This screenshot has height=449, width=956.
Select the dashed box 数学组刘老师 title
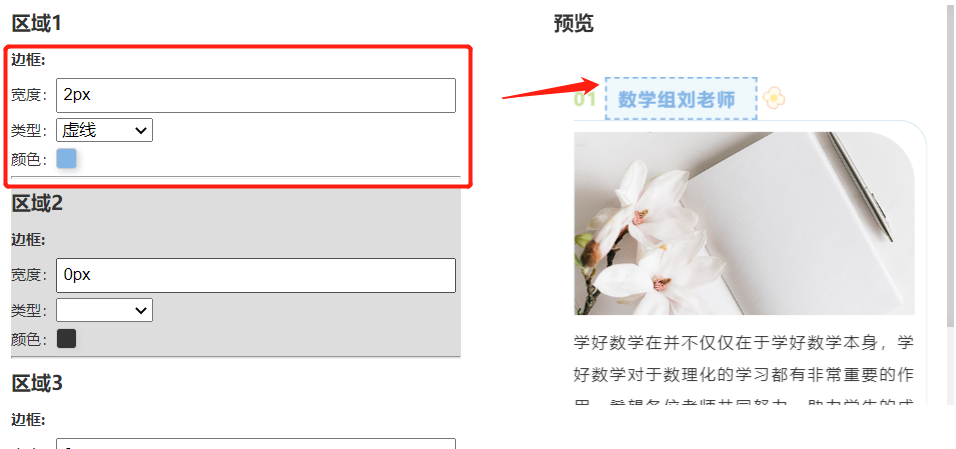point(681,99)
